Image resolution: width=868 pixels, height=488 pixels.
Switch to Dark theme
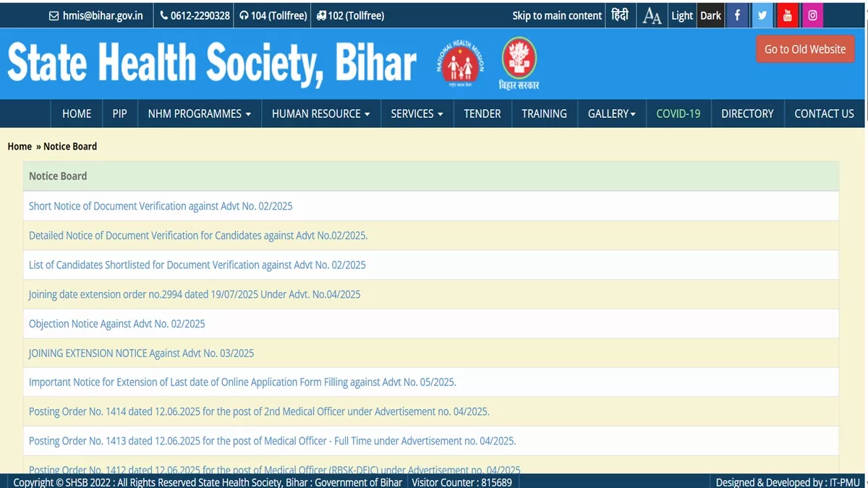[x=710, y=15]
